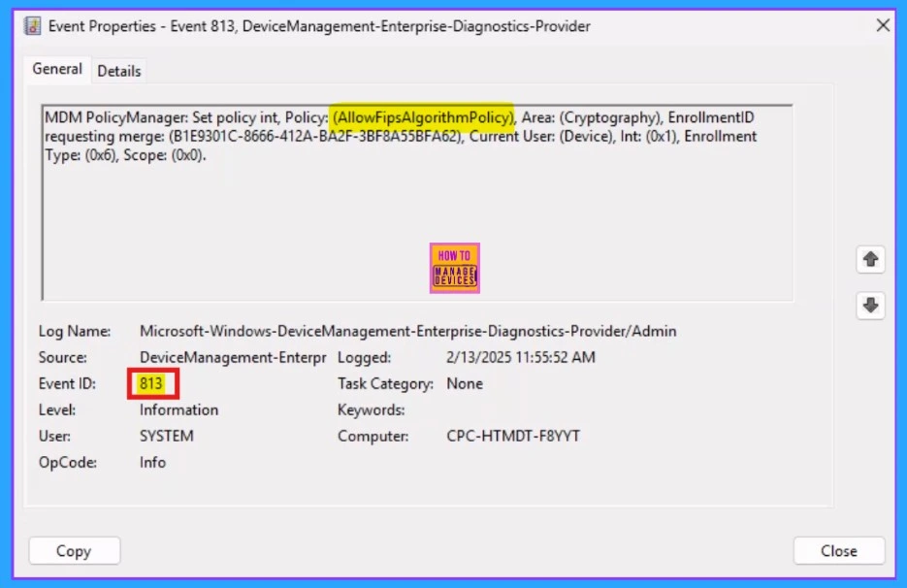The width and height of the screenshot is (907, 588).
Task: Click the Copy button
Action: tap(75, 550)
